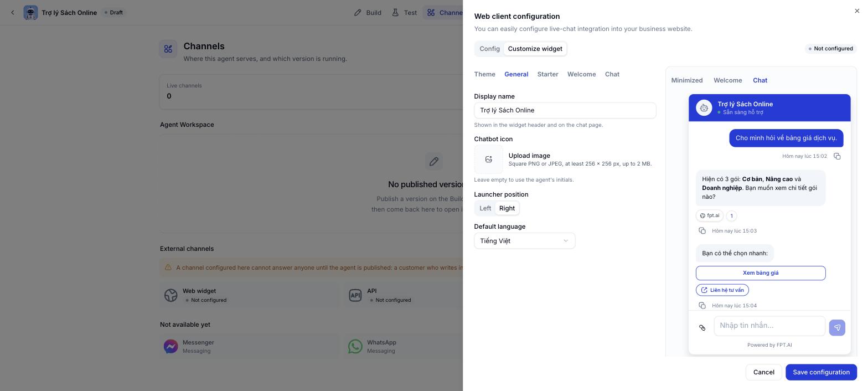Click the bot avatar in widget header
This screenshot has width=868, height=391.
tap(704, 108)
